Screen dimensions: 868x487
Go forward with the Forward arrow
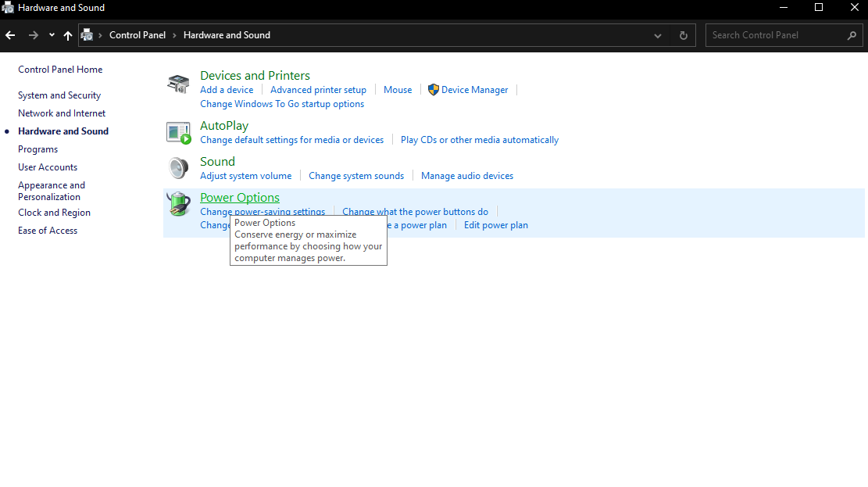tap(34, 35)
